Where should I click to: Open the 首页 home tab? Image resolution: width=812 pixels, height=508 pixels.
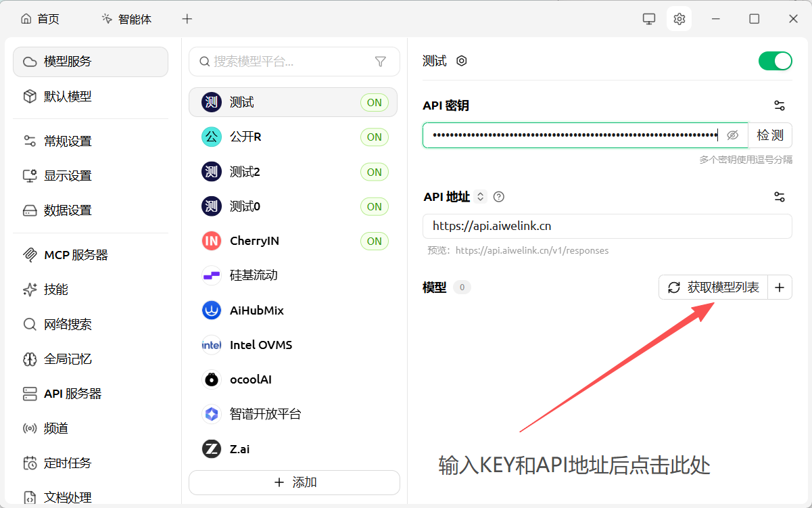click(40, 19)
